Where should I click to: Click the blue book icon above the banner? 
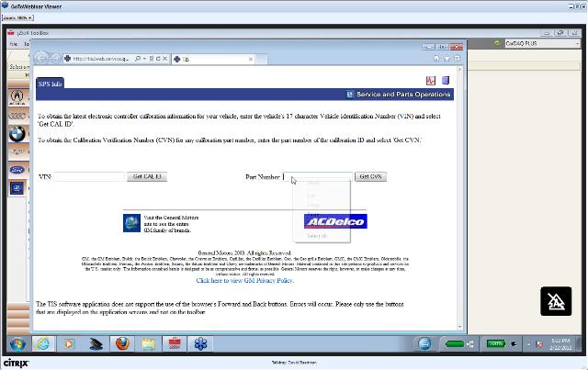pyautogui.click(x=446, y=80)
